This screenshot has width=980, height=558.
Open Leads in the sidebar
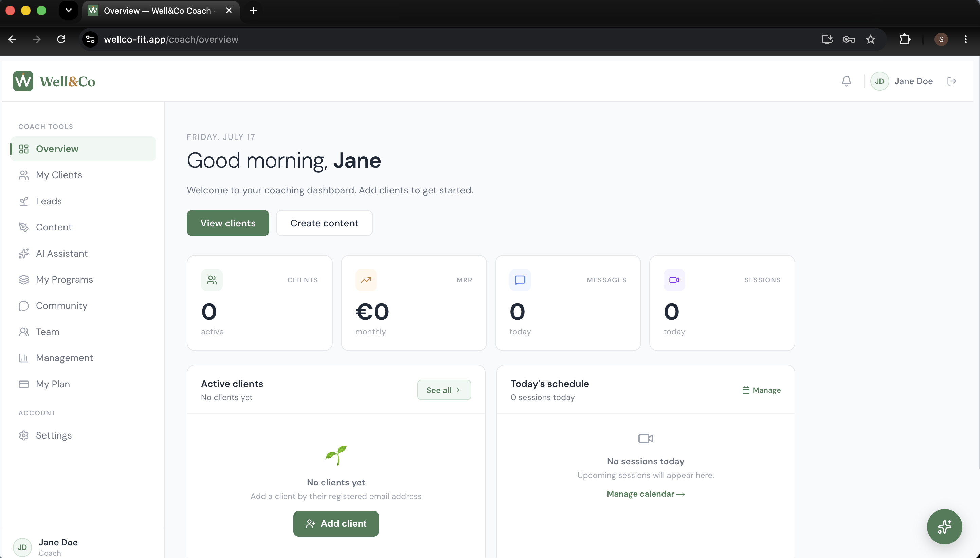83,201
